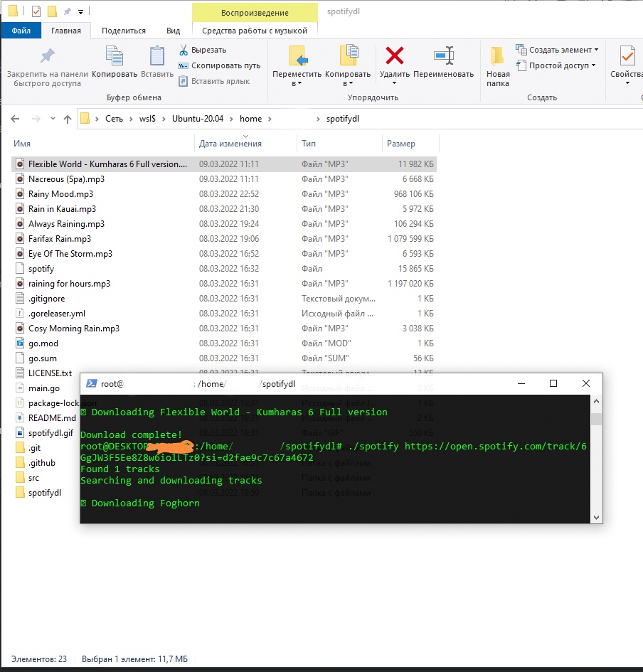
Task: Click the go.mod file icon
Action: click(x=20, y=343)
